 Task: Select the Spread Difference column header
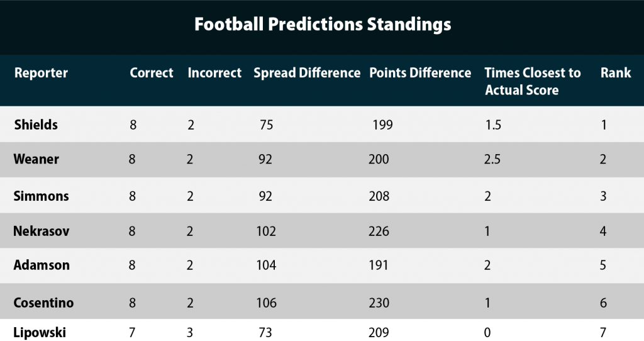307,73
